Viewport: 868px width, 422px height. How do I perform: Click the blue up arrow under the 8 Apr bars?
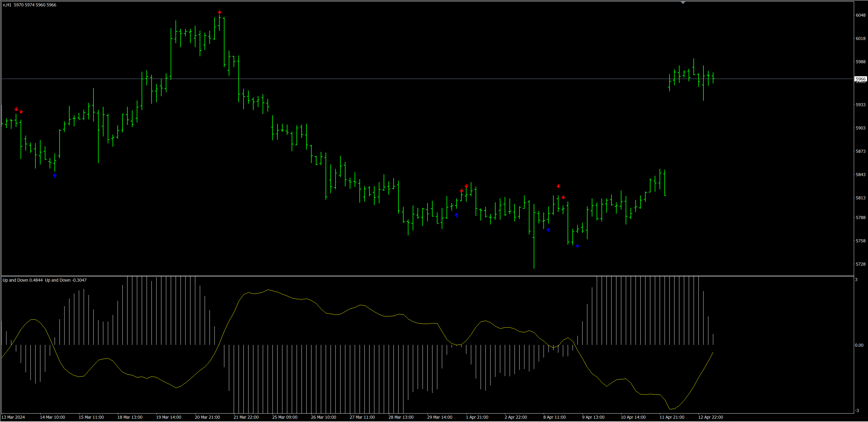548,230
